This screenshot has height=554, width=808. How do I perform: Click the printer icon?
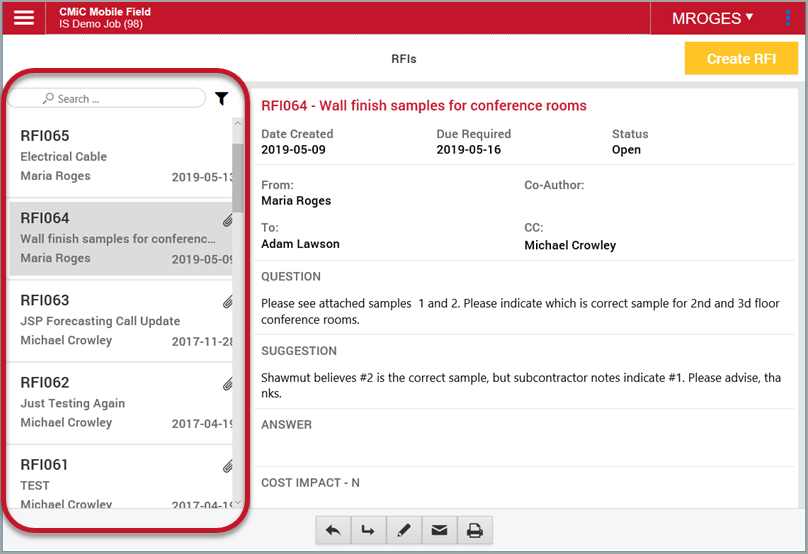[475, 531]
